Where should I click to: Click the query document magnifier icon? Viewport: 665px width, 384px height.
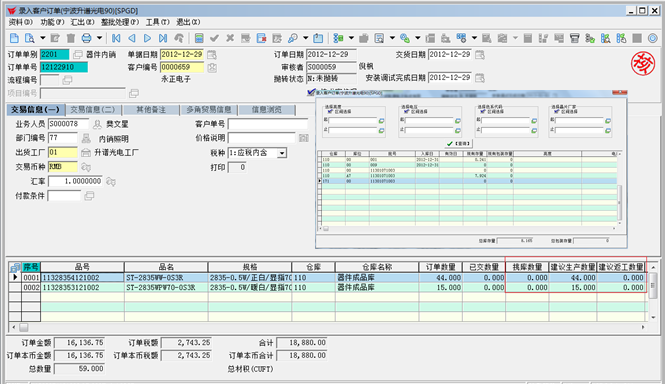click(x=29, y=38)
